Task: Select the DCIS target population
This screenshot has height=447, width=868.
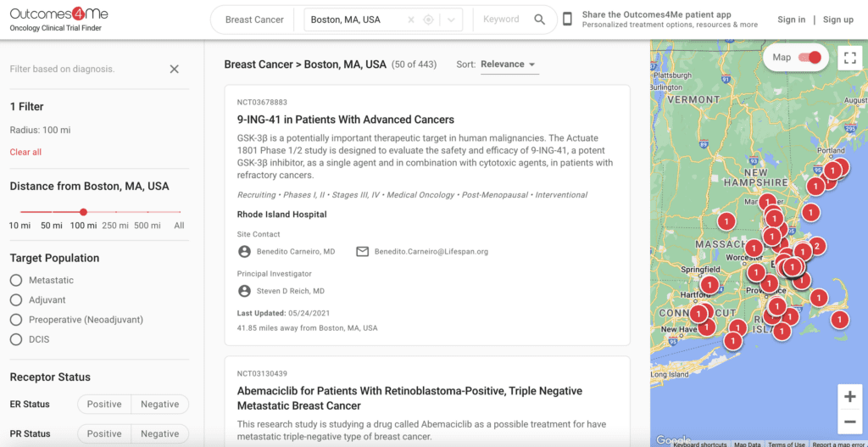Action: (x=16, y=339)
